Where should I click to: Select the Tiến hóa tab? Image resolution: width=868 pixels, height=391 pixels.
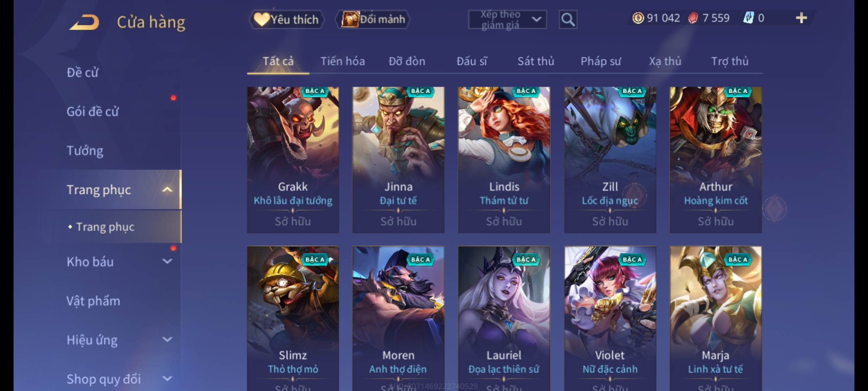pyautogui.click(x=342, y=61)
